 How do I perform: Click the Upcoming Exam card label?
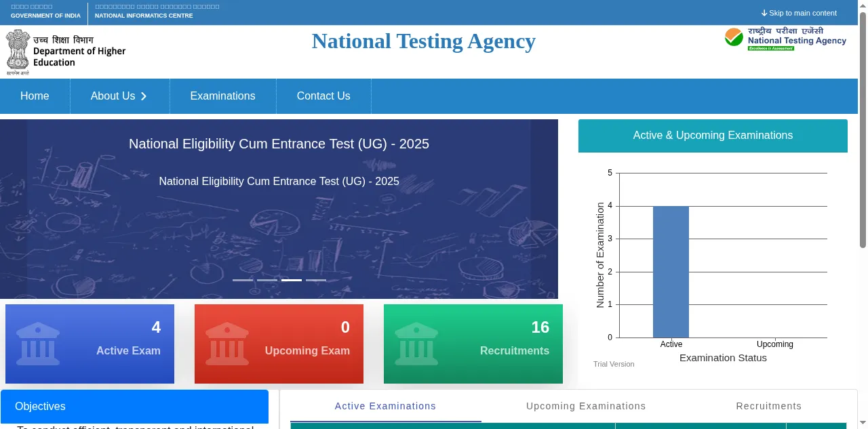pos(307,351)
